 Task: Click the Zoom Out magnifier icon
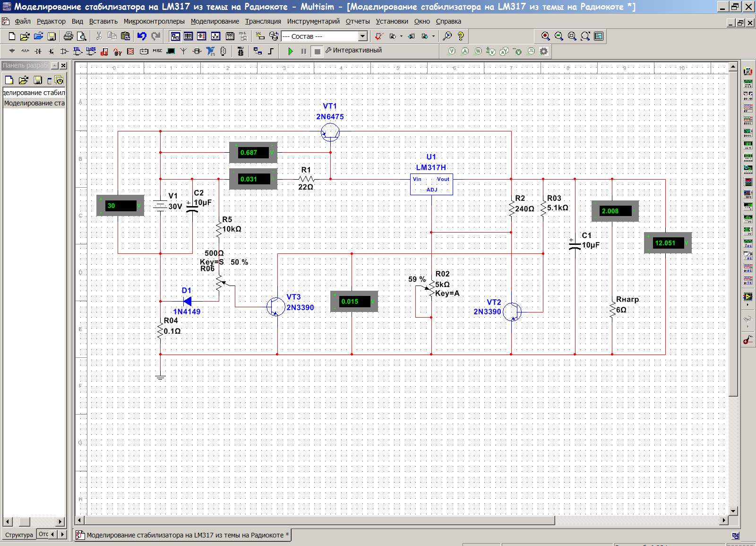pyautogui.click(x=558, y=36)
